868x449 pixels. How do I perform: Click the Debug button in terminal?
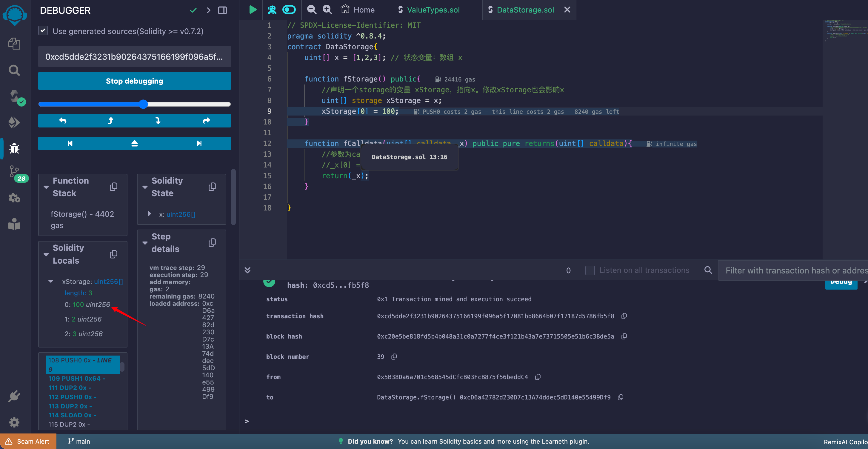[x=841, y=282]
